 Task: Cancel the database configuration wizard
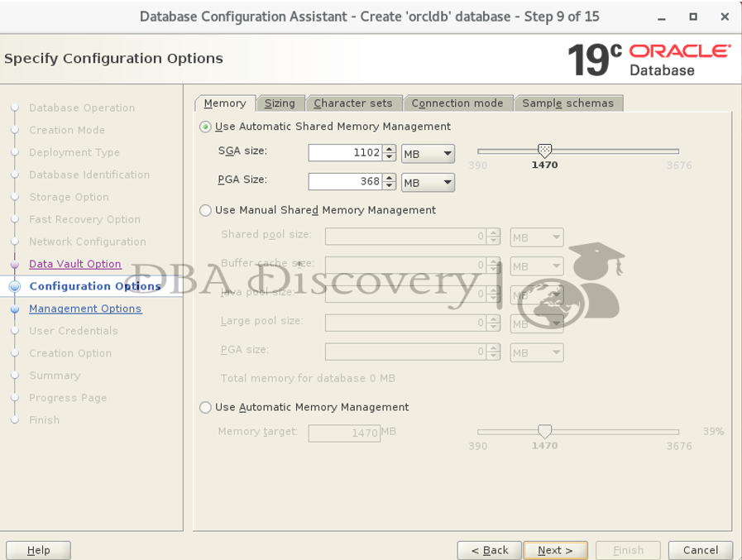(x=700, y=550)
